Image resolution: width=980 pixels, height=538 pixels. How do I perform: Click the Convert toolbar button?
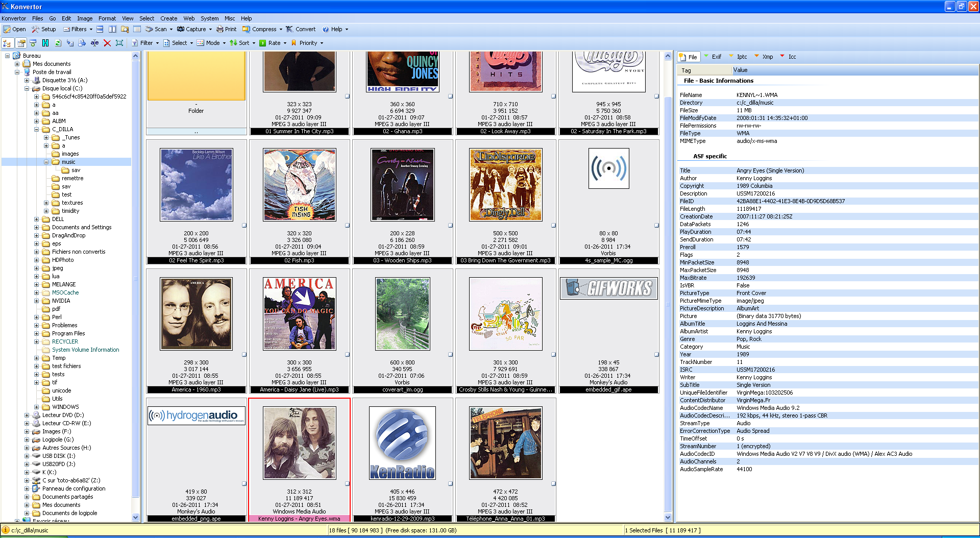pos(301,29)
